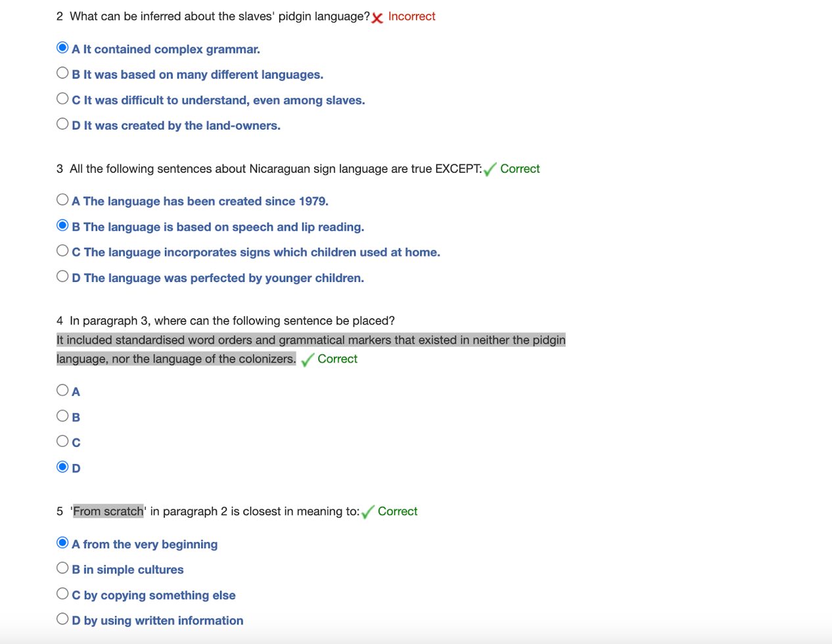The height and width of the screenshot is (644, 832).
Task: Pick 'incorporates signs which children used at home'
Action: pyautogui.click(x=62, y=251)
